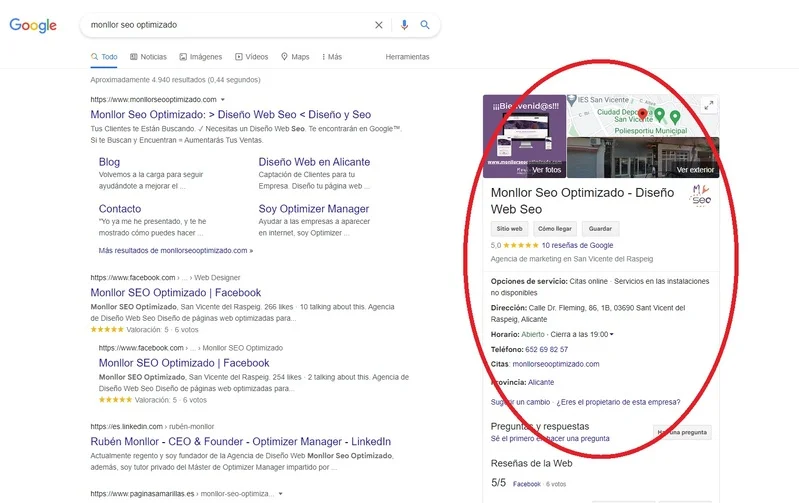The width and height of the screenshot is (799, 503).
Task: Expand opening hours next to Cierra a las 19:00
Action: [x=612, y=334]
